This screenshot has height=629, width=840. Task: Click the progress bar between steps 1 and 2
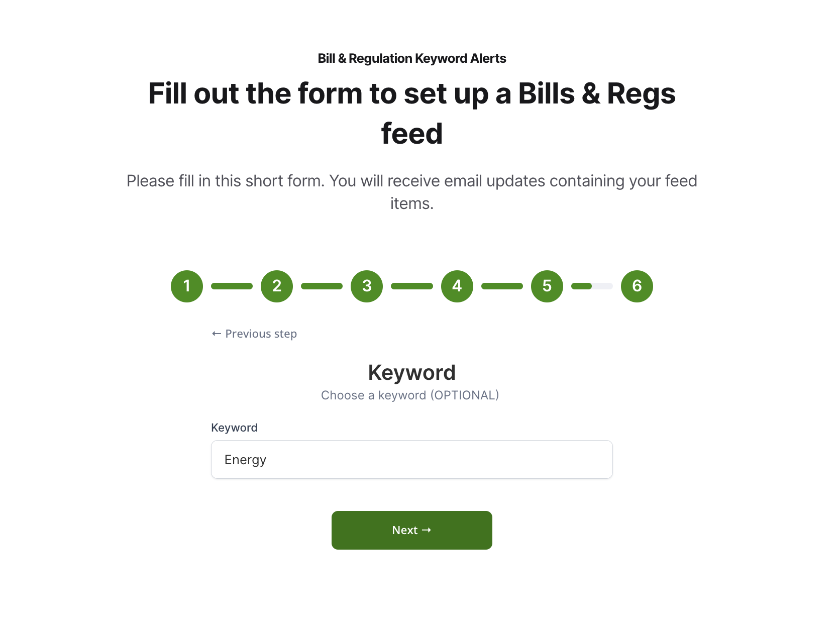click(x=232, y=286)
